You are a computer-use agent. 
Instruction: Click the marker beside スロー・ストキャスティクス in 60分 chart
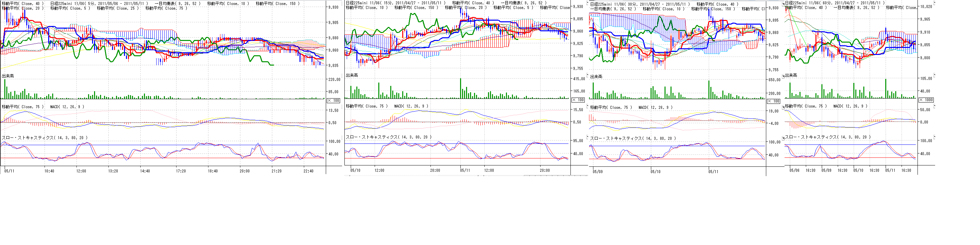pyautogui.click(x=783, y=137)
